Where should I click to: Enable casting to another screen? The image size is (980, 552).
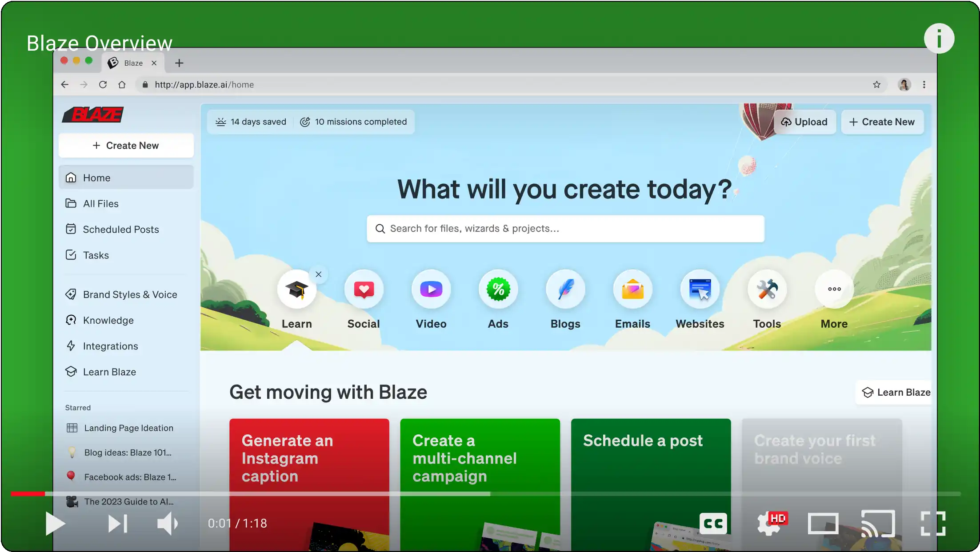[878, 523]
